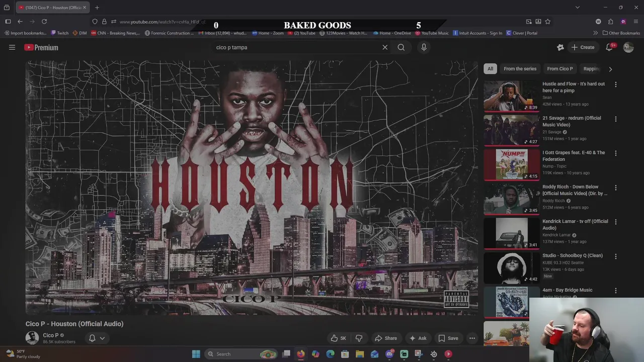644x362 pixels.
Task: Like the video with thumbs up
Action: pos(339,338)
